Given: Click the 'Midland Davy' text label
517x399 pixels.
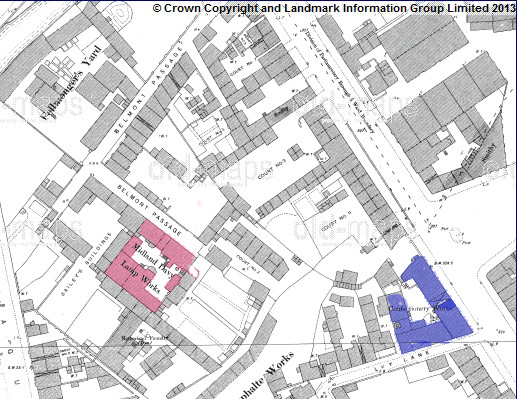Looking at the screenshot, I should [x=152, y=261].
